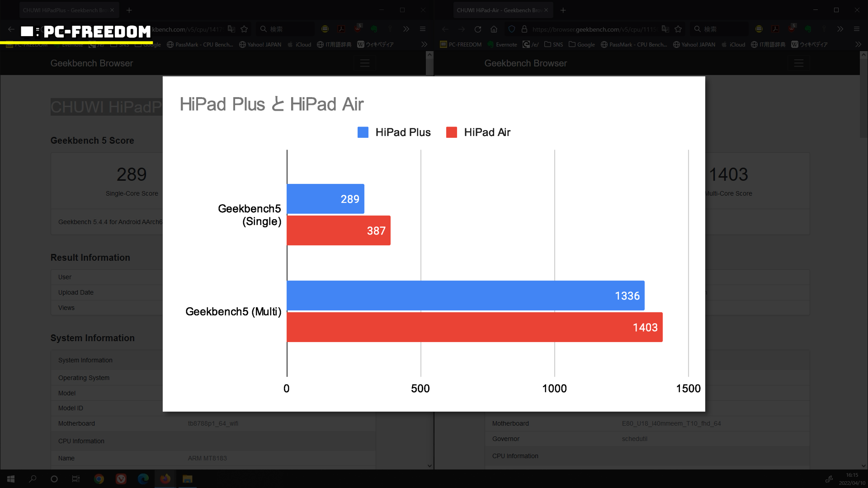
Task: Toggle the Geekbench Browser navbar in the right window
Action: [798, 63]
